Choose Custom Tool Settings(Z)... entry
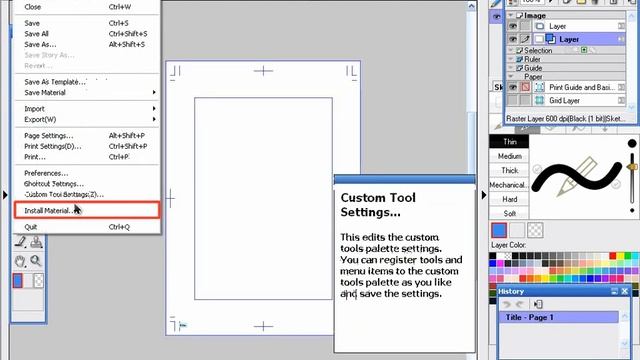 tap(87, 195)
